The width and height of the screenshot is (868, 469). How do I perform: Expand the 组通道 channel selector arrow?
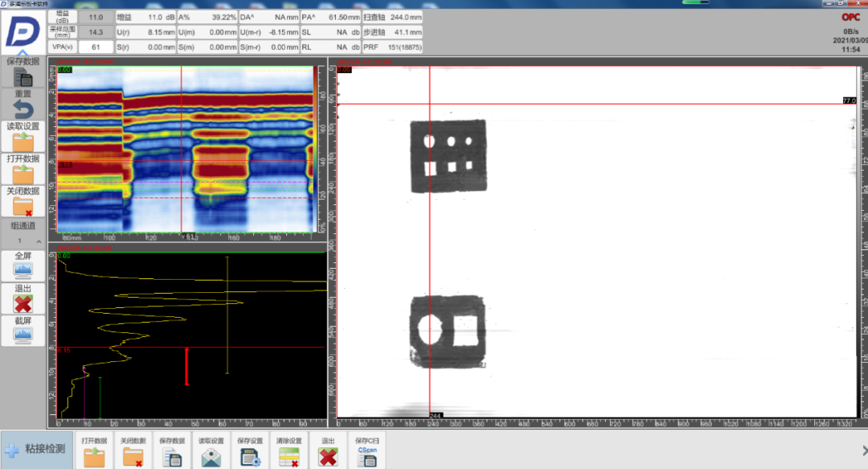pos(38,241)
